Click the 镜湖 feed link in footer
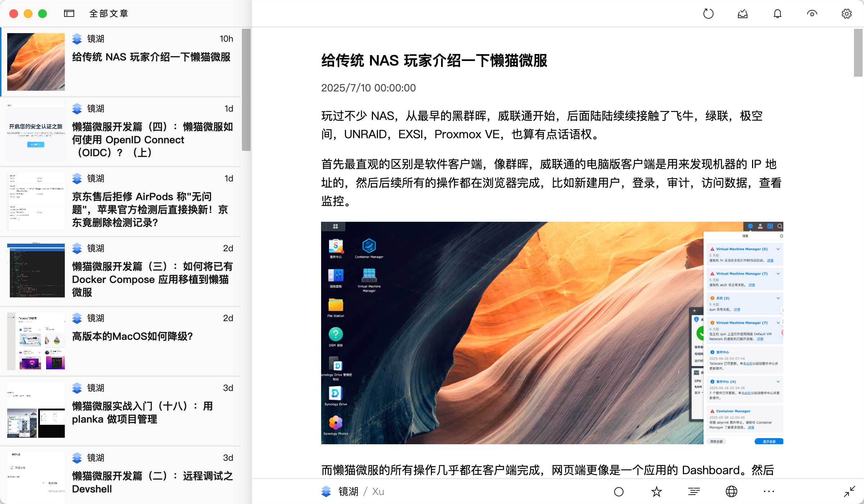Image resolution: width=864 pixels, height=504 pixels. pos(348,491)
